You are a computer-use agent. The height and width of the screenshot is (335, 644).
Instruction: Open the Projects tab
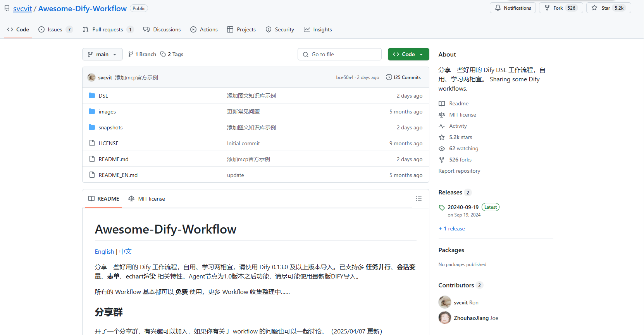coord(241,29)
